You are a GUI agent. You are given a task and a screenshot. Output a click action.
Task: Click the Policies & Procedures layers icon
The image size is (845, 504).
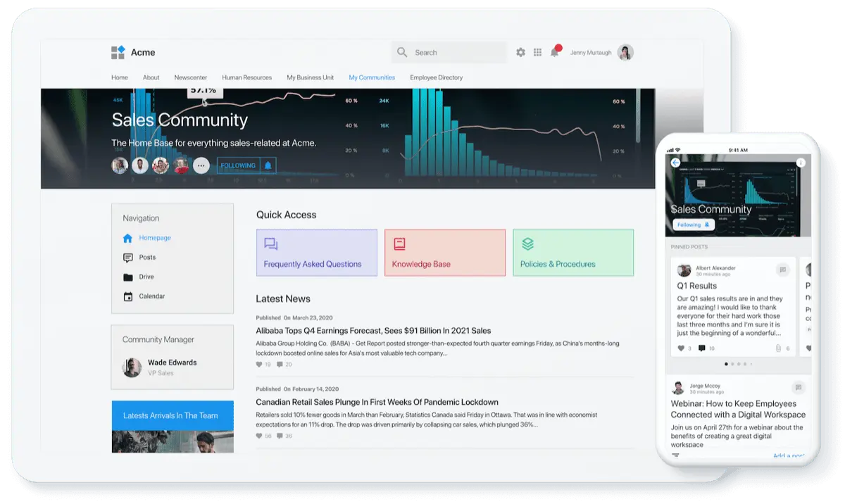pyautogui.click(x=527, y=244)
